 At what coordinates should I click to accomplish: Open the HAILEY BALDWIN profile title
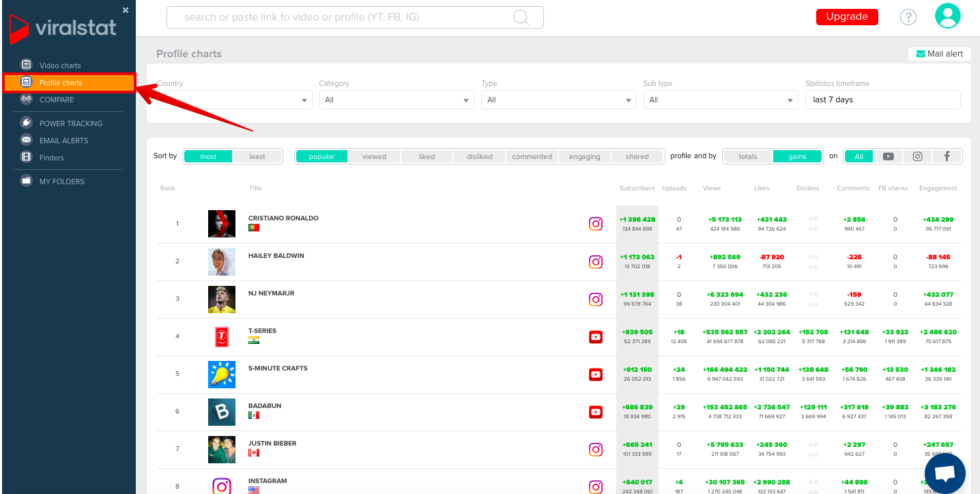(x=276, y=256)
